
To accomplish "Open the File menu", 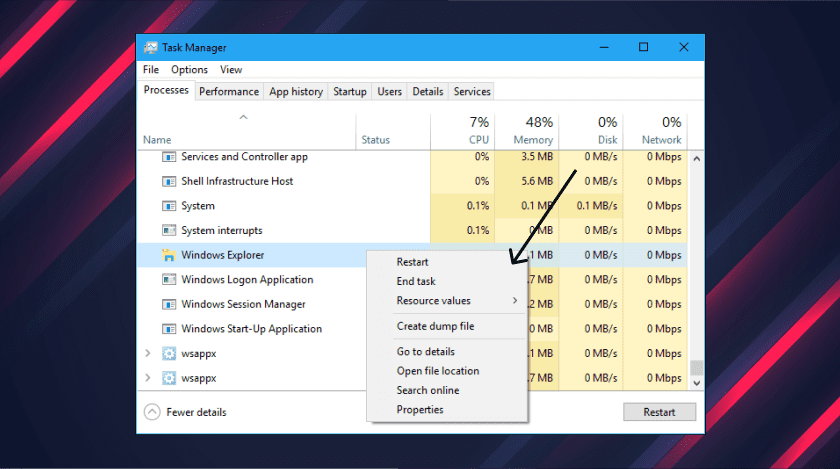I will [151, 70].
